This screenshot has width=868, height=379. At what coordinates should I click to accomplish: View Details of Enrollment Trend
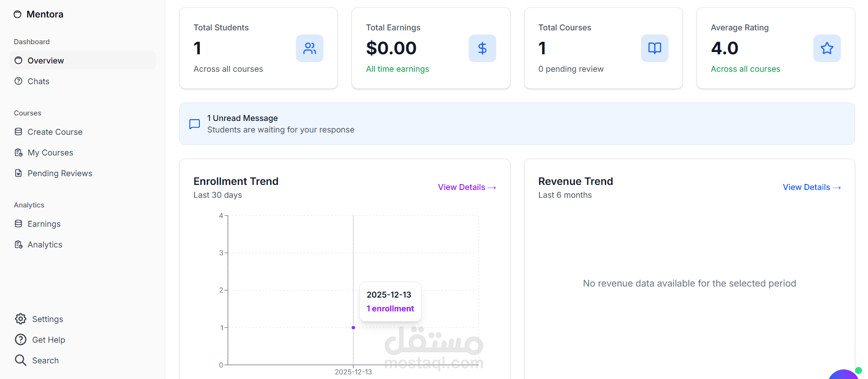[x=467, y=187]
